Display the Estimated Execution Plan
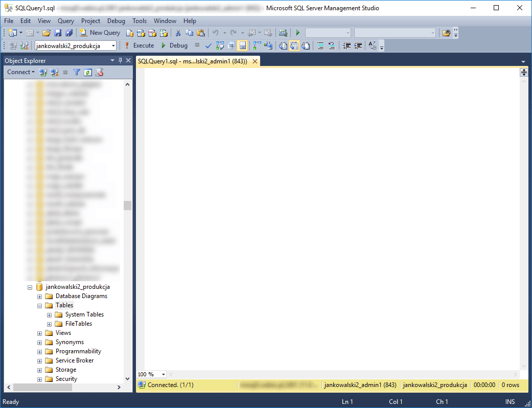 click(220, 46)
